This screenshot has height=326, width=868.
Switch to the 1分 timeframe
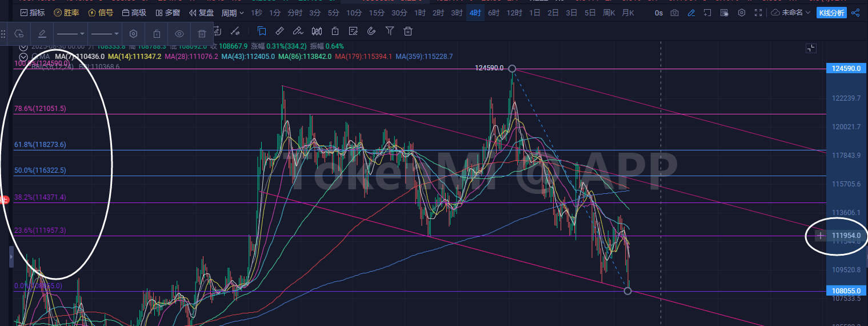(275, 13)
